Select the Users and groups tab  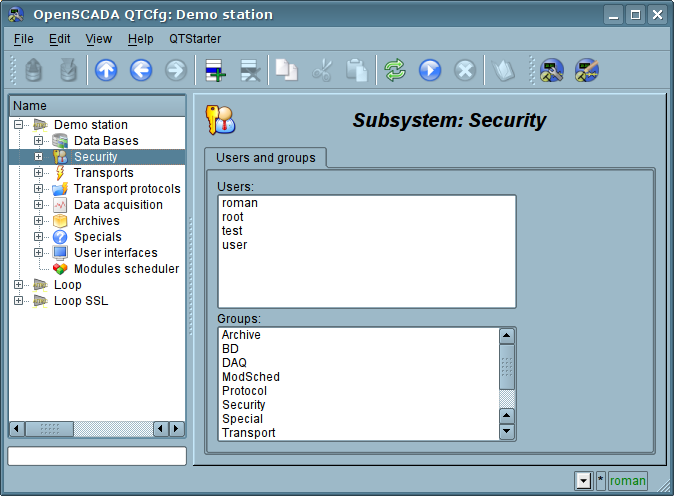click(x=266, y=158)
